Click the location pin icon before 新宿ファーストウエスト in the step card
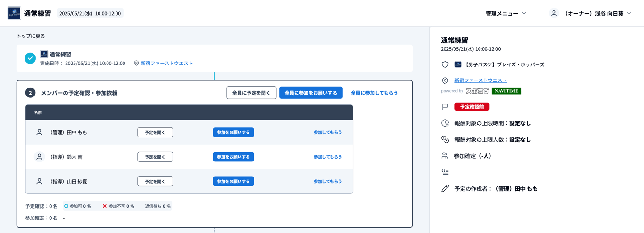The height and width of the screenshot is (233, 644). (136, 63)
